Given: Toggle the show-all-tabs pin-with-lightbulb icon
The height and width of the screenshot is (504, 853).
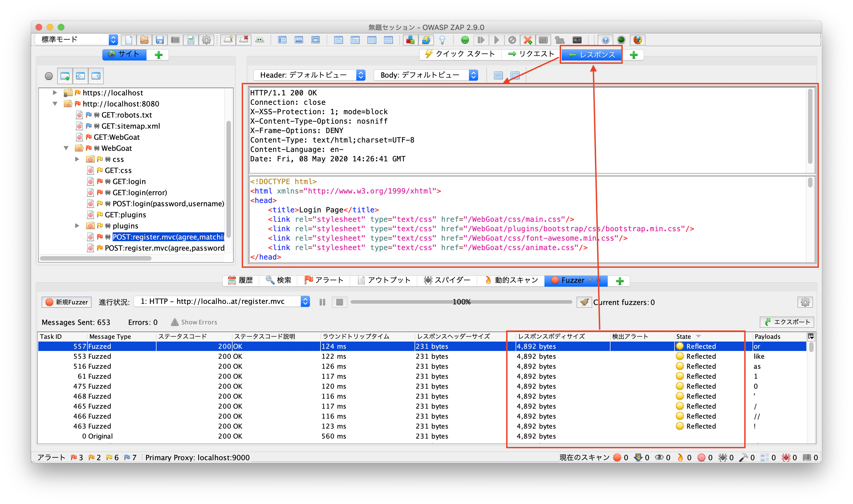Looking at the screenshot, I should tap(228, 40).
